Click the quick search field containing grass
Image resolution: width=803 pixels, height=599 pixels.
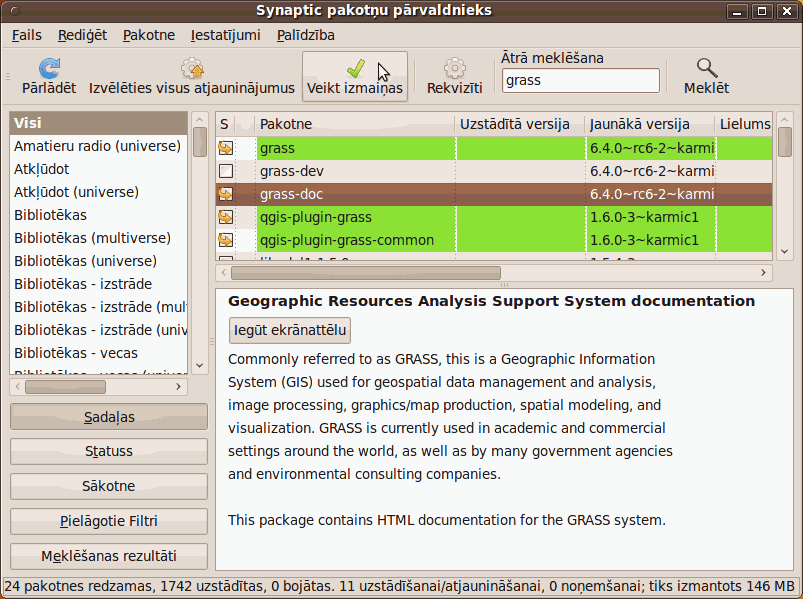(581, 80)
